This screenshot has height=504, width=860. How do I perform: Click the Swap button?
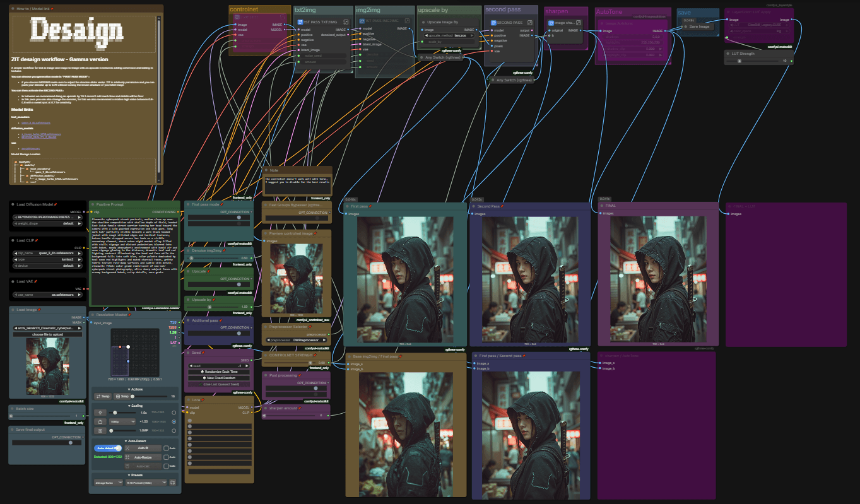click(x=103, y=396)
